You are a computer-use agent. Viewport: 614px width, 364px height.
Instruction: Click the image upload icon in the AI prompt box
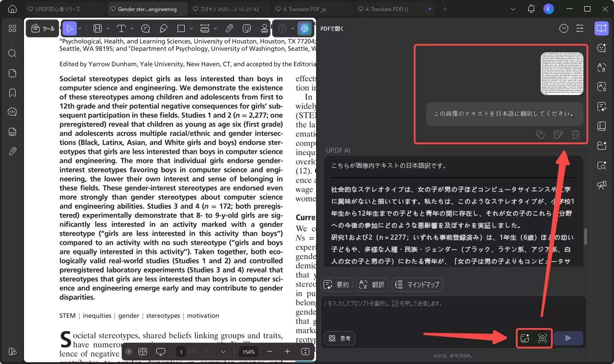pos(525,338)
